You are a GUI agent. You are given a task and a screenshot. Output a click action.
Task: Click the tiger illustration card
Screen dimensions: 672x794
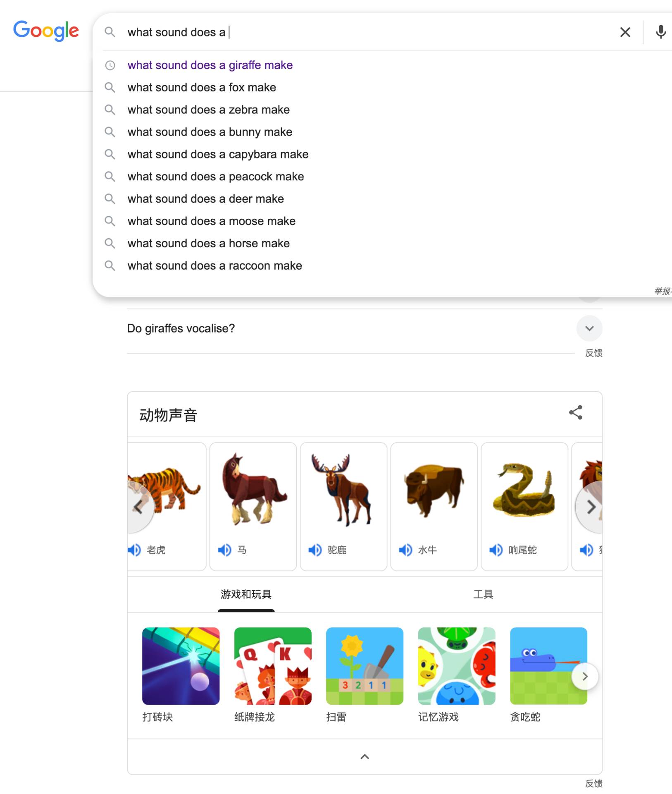167,507
